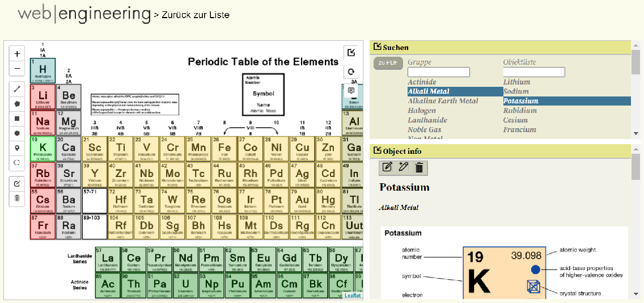Screen dimensions: 644x303
Task: Zoom out of the periodic table map
Action: coord(17,69)
